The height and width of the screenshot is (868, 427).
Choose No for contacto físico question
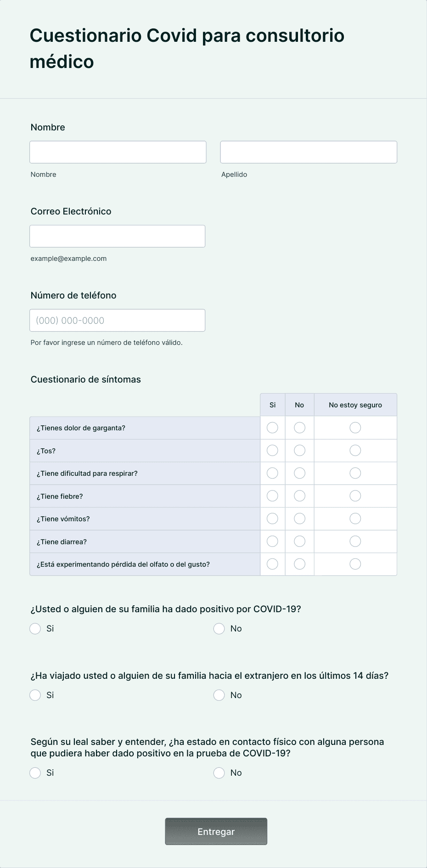click(219, 772)
